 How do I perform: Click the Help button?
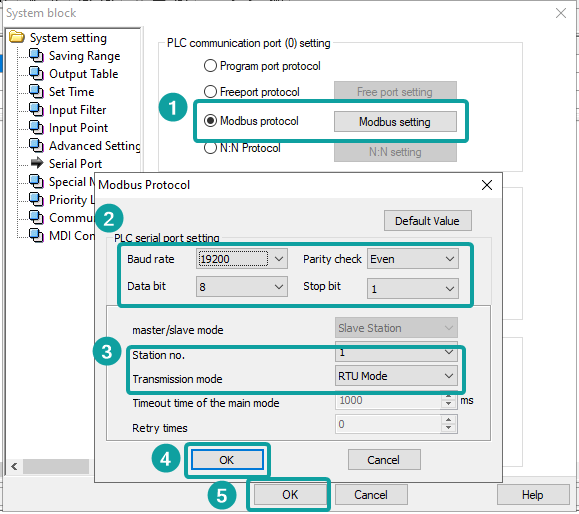[x=533, y=494]
